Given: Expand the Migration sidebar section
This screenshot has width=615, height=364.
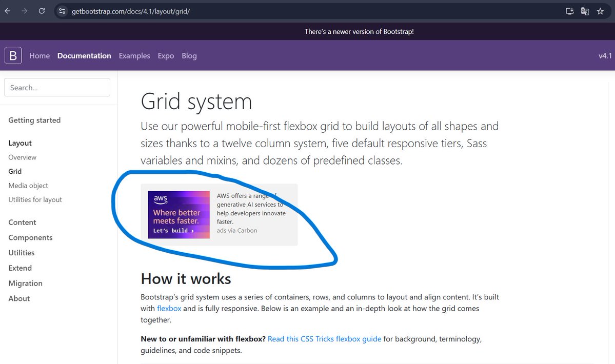Looking at the screenshot, I should pos(26,284).
